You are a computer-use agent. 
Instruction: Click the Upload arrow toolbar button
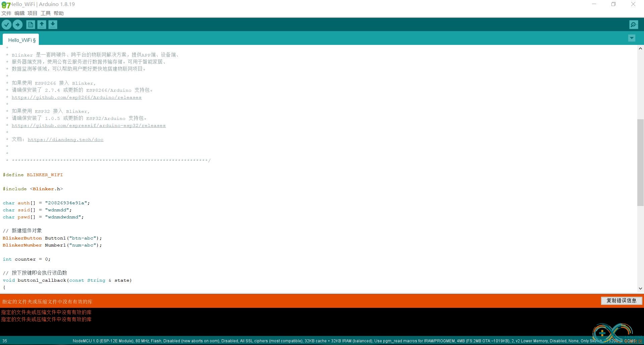point(18,24)
